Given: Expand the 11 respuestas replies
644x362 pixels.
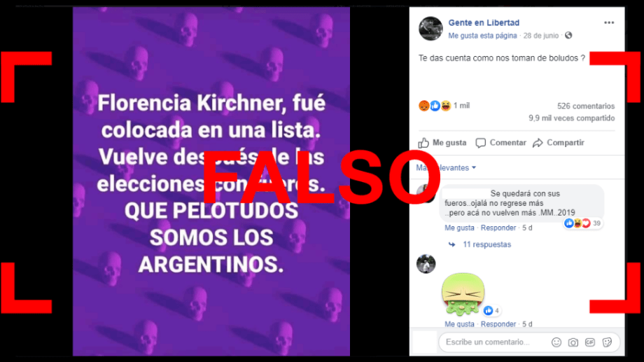Looking at the screenshot, I should pos(486,244).
